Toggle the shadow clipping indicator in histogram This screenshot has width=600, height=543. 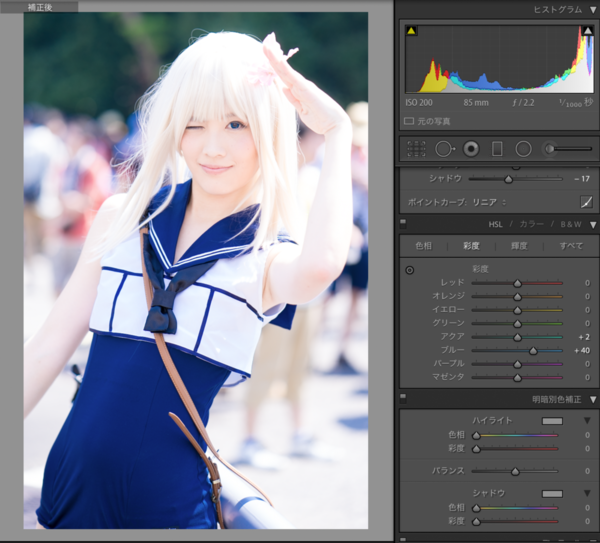411,31
